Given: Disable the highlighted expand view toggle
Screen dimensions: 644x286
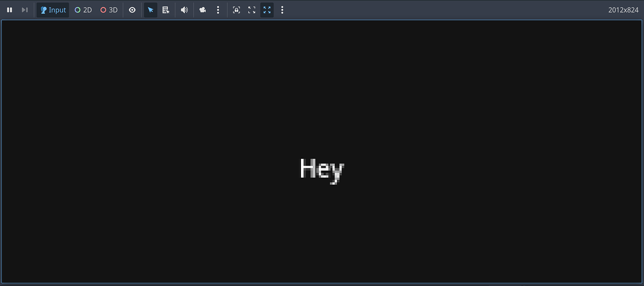Looking at the screenshot, I should [x=267, y=9].
